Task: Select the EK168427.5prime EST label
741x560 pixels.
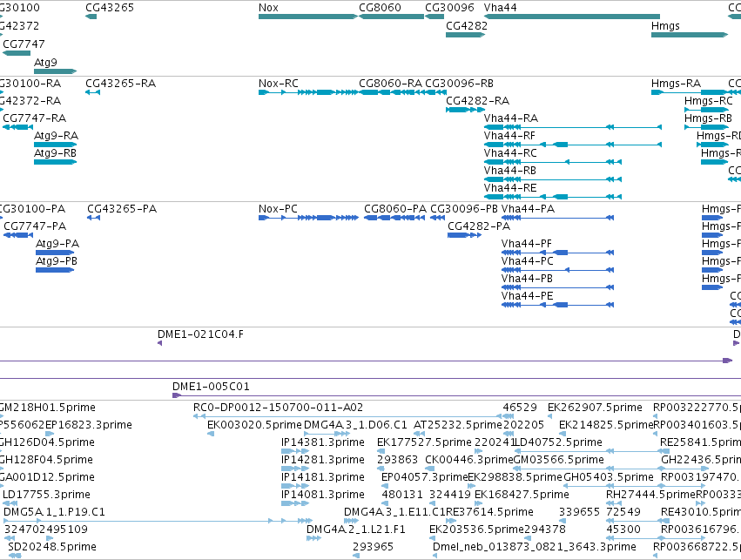Action: coord(522,495)
